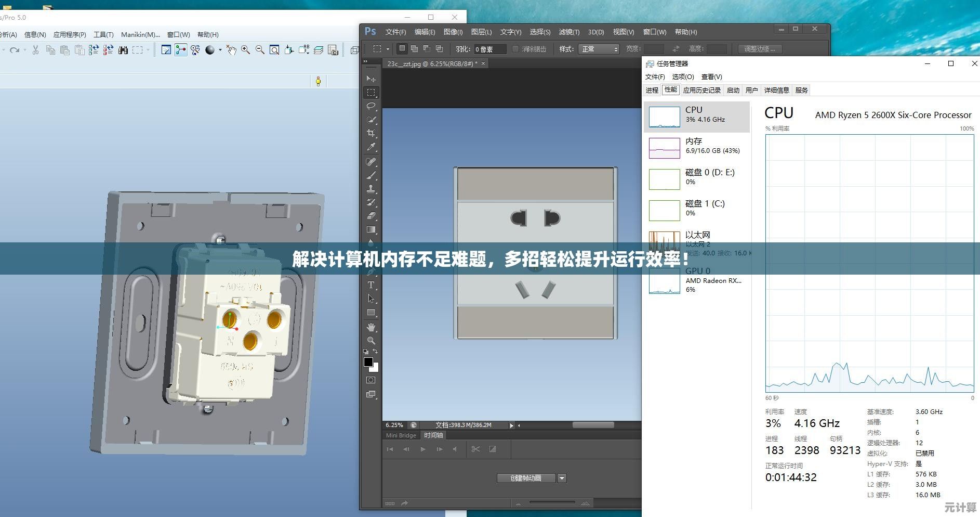The width and height of the screenshot is (980, 517).
Task: Select Add to Selection mode
Action: tap(414, 49)
